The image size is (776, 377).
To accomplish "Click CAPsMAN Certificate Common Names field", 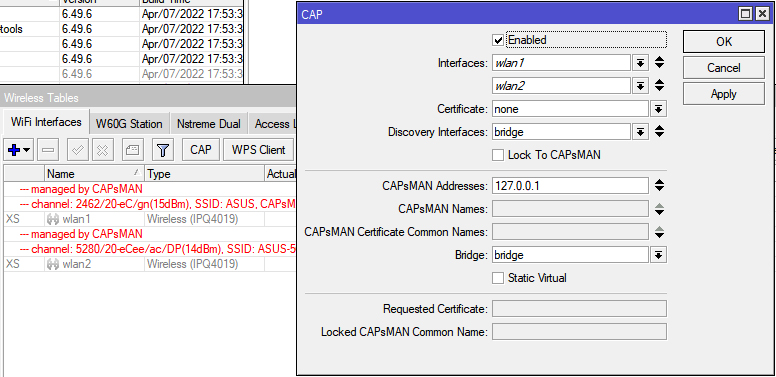I will coord(570,232).
